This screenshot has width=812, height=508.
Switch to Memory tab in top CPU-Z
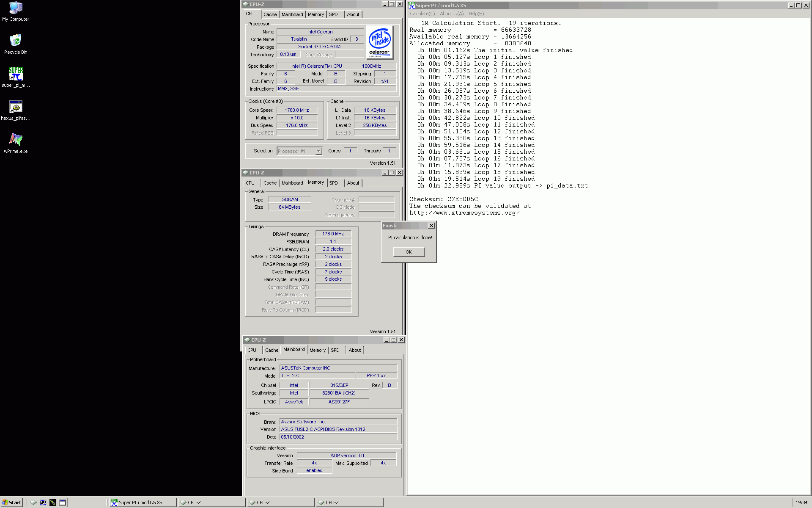315,14
